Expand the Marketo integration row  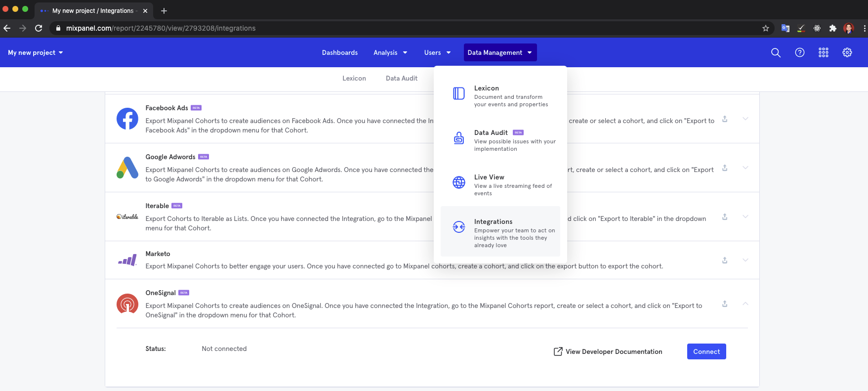point(745,260)
